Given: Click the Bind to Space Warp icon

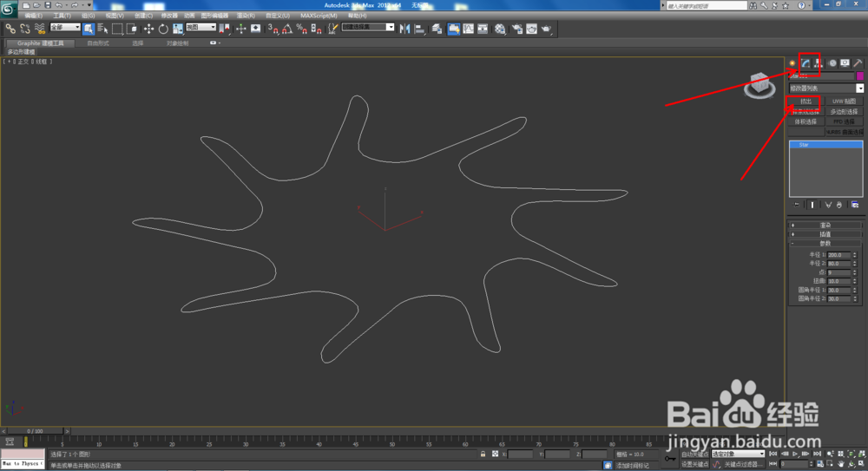Looking at the screenshot, I should (x=40, y=29).
